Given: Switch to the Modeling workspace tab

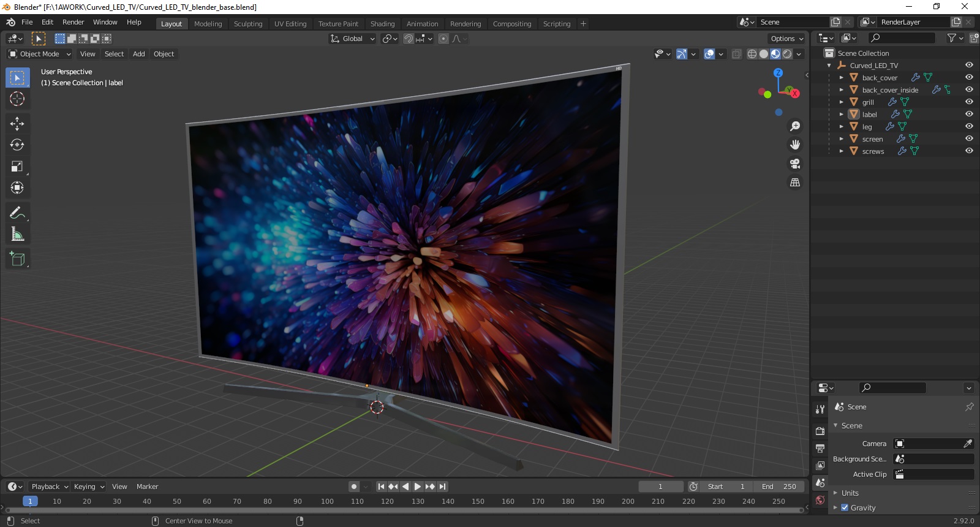Looking at the screenshot, I should (x=208, y=24).
